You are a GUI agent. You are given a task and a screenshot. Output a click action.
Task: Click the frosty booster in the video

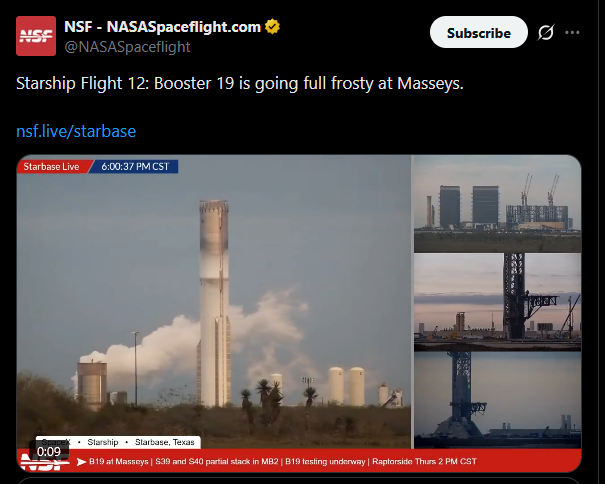[x=214, y=303]
